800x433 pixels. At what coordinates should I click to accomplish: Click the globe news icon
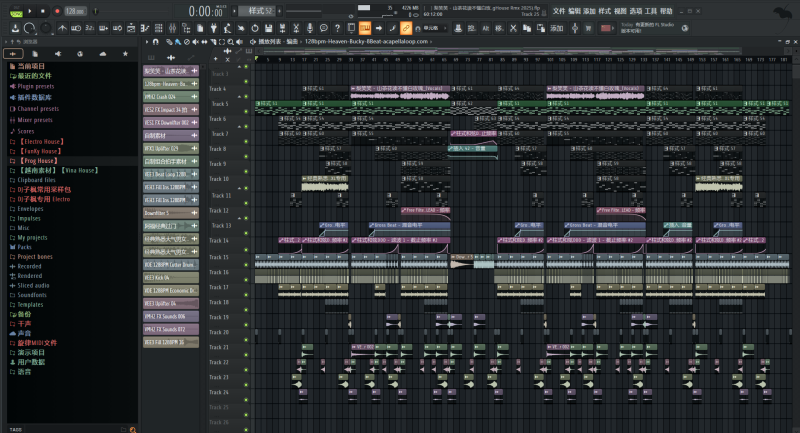(685, 28)
